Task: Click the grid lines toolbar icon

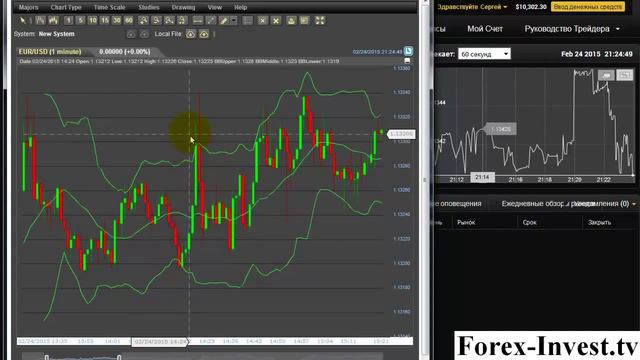Action: (x=247, y=20)
